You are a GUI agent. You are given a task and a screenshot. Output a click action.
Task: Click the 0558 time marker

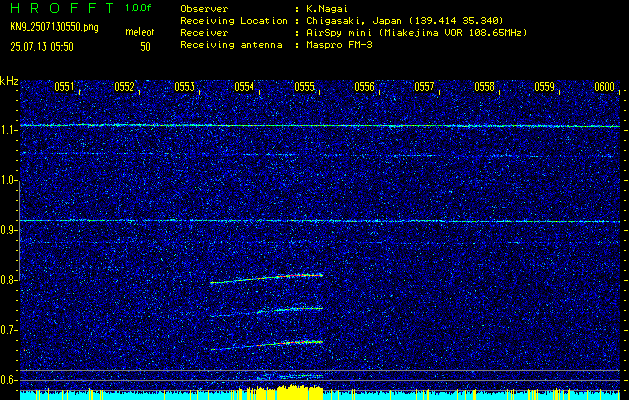(485, 87)
